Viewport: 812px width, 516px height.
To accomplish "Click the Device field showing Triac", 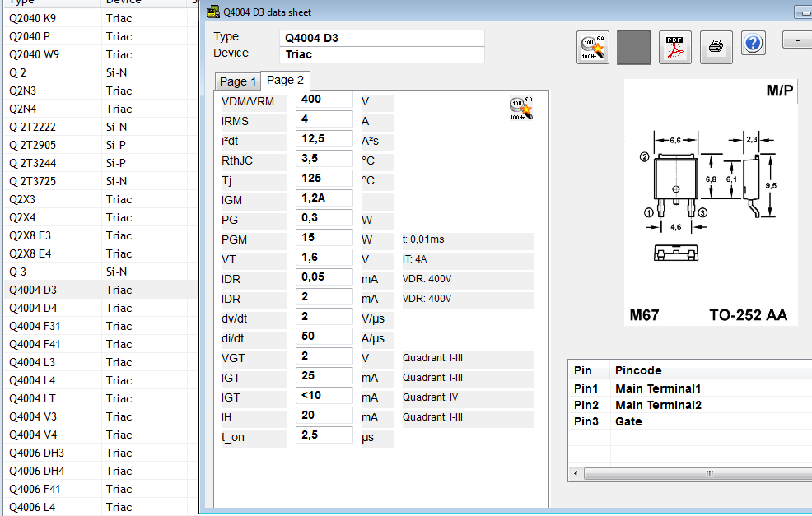I will click(x=382, y=54).
